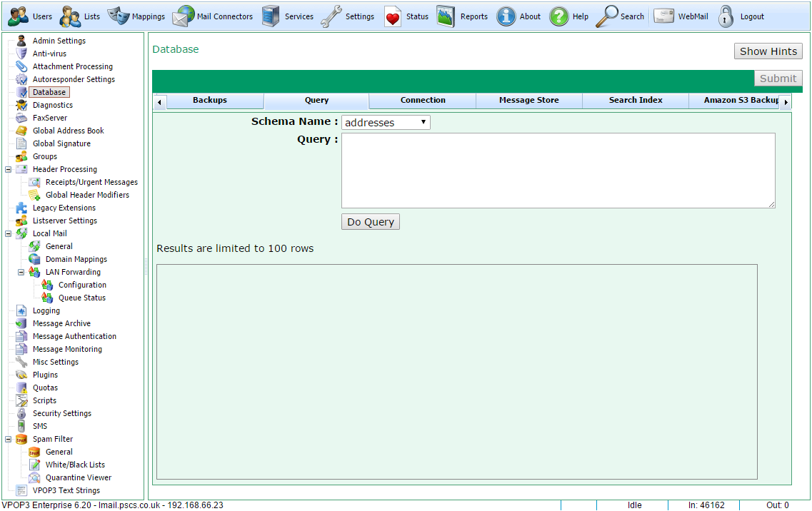Open the Status heart icon
812x511 pixels.
tap(393, 16)
